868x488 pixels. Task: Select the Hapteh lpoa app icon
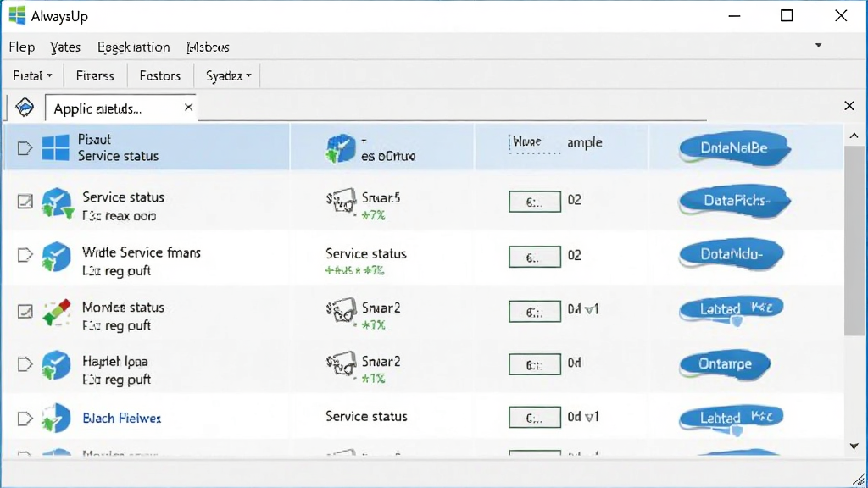pyautogui.click(x=56, y=365)
